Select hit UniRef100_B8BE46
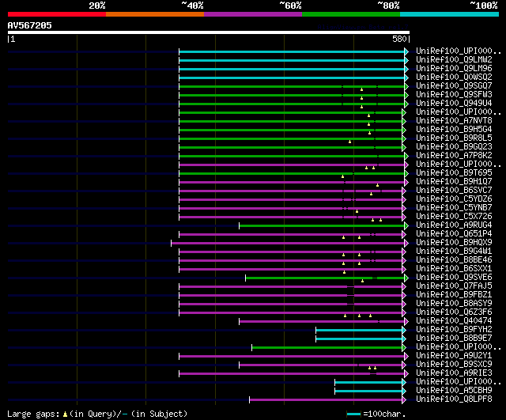 [454, 260]
